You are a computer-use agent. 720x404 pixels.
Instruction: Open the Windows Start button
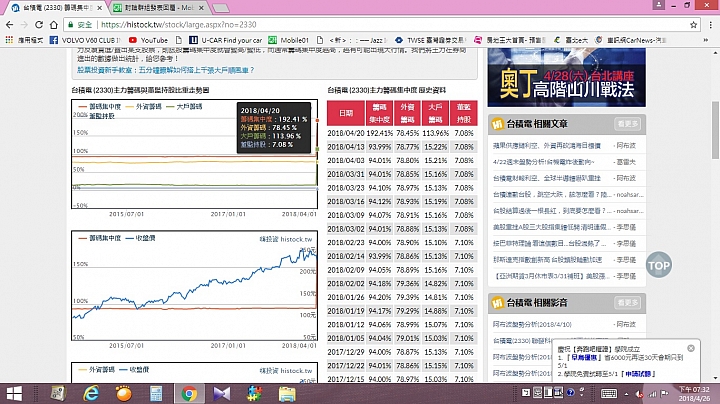point(14,394)
